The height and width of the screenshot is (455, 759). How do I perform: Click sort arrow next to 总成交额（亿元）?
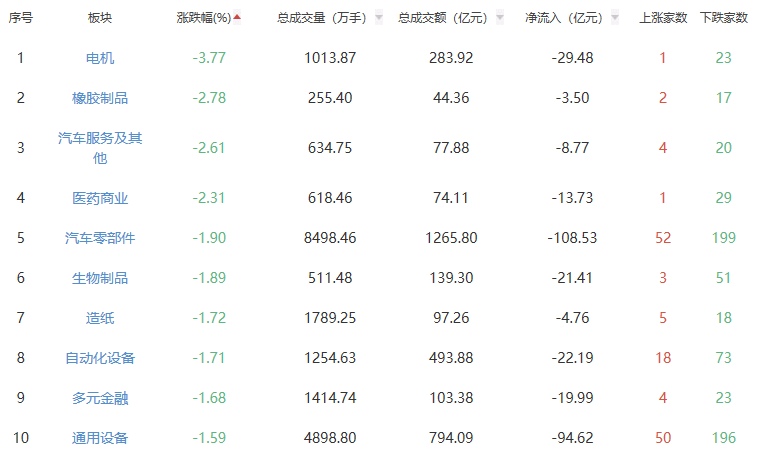coord(500,17)
